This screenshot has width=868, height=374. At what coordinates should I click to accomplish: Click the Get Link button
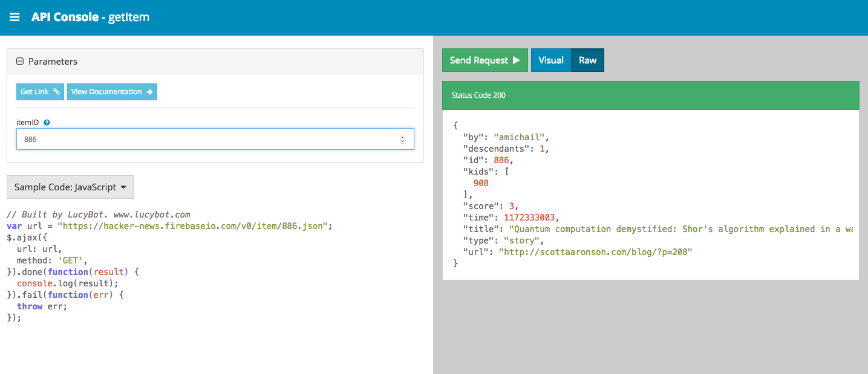click(40, 91)
